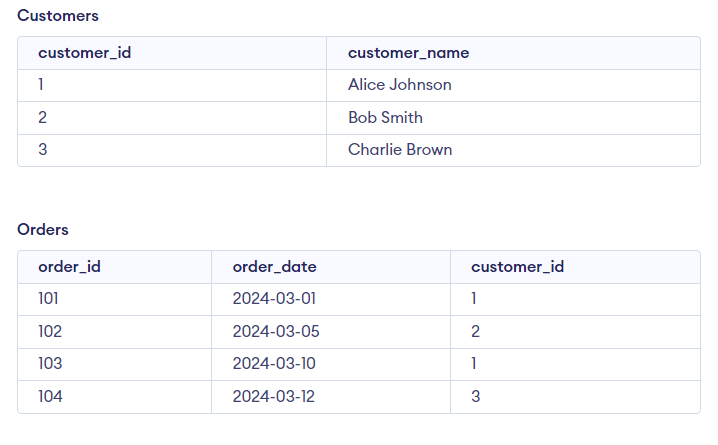Click the customer_id header in Customers table

[84, 53]
